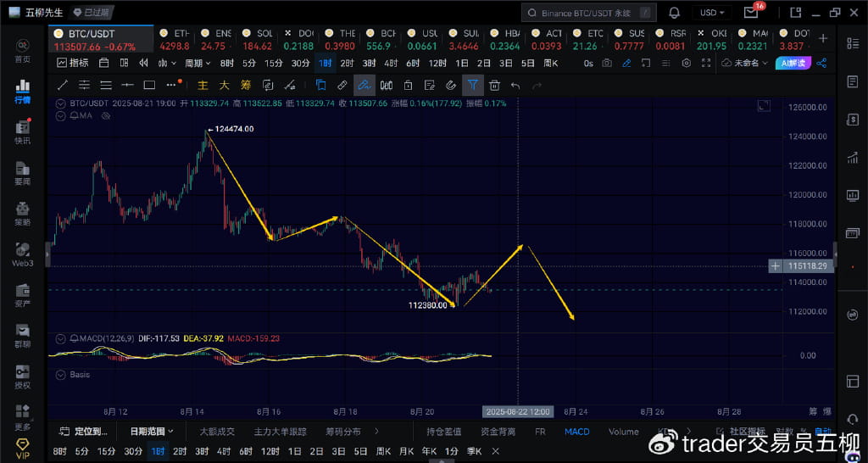This screenshot has width=868, height=463.
Task: Toggle MA indicator visibility eye icon
Action: click(x=108, y=116)
